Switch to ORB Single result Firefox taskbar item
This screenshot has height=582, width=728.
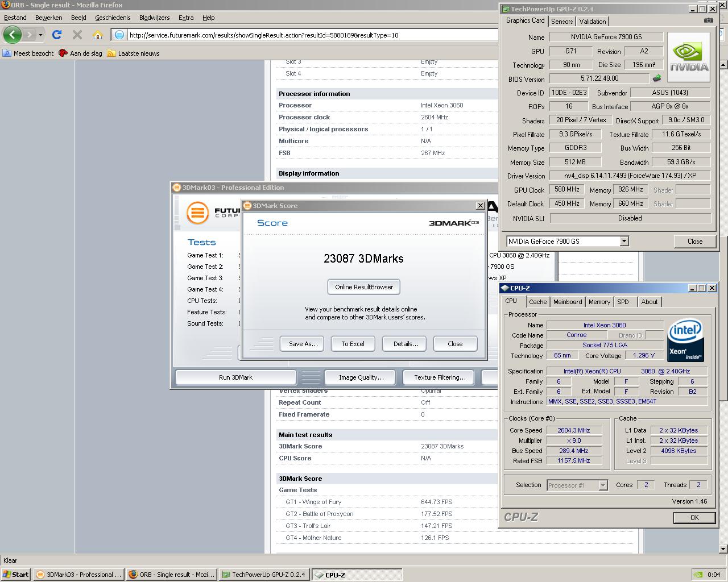tap(171, 574)
